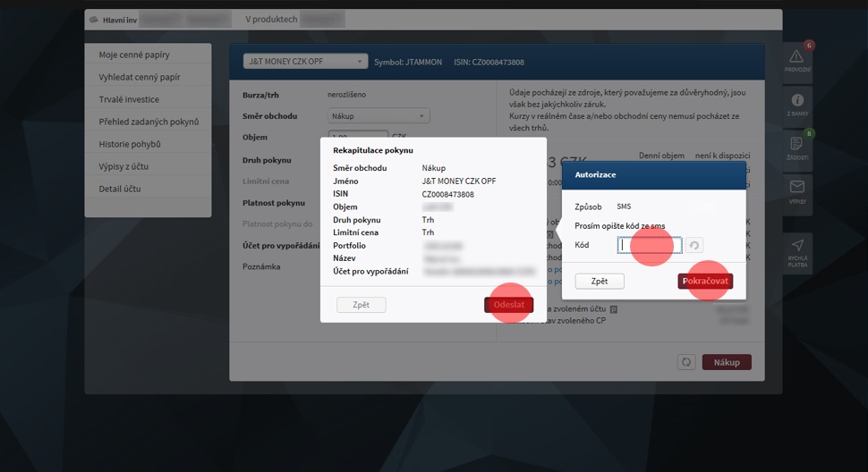Viewport: 868px width, 472px height.
Task: Click the refresh icon next to Nákup
Action: 685,362
